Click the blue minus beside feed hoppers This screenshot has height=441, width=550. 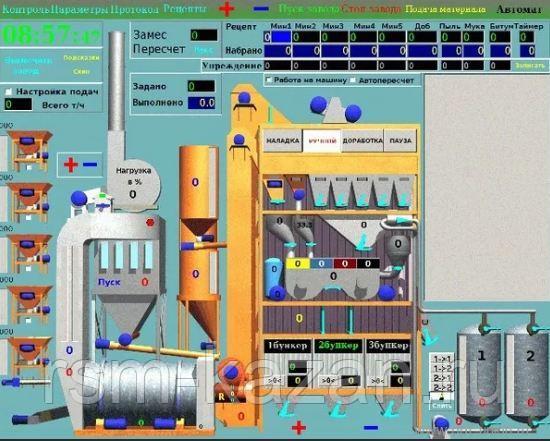click(x=90, y=164)
